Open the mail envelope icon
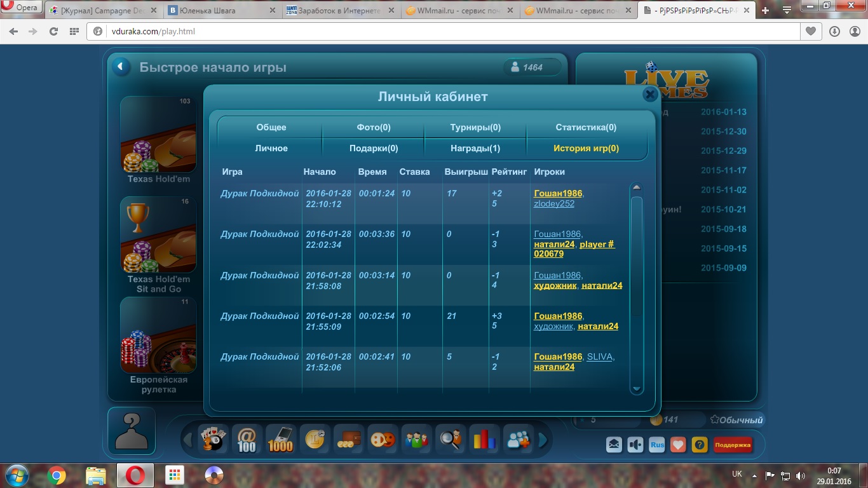This screenshot has height=488, width=868. pyautogui.click(x=614, y=445)
